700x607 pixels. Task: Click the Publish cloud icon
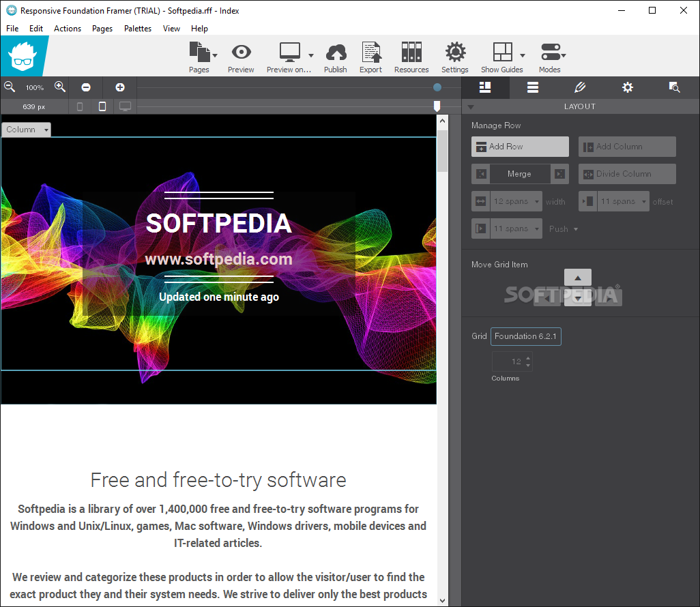[336, 53]
